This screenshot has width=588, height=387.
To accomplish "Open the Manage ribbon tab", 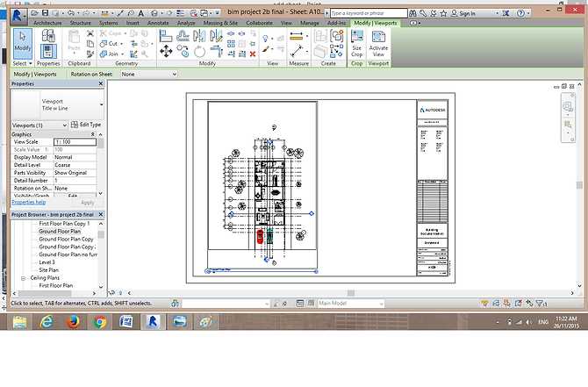I will point(310,23).
